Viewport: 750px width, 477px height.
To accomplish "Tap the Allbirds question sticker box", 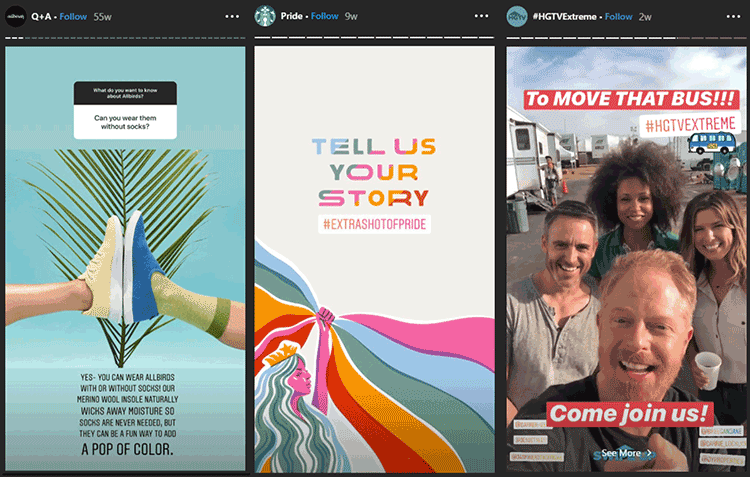I will 125,110.
